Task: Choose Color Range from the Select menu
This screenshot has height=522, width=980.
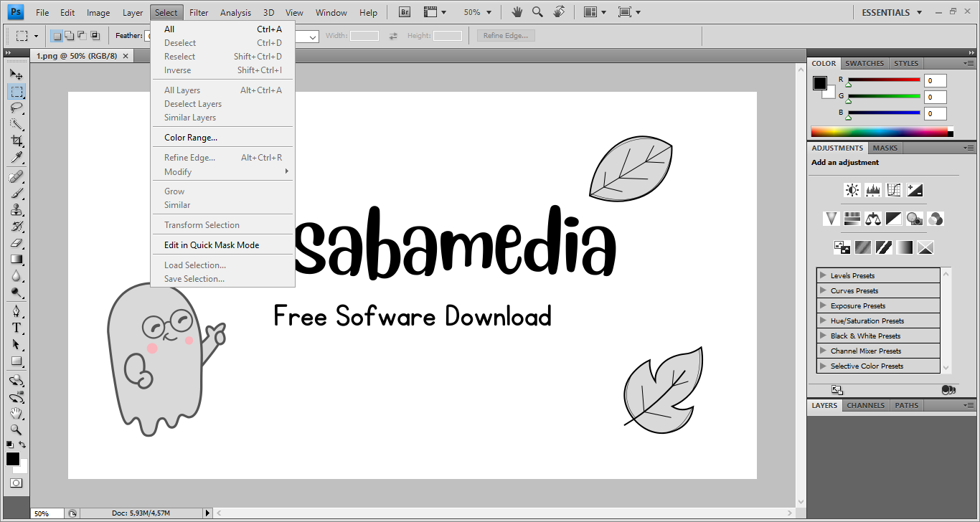Action: [191, 138]
